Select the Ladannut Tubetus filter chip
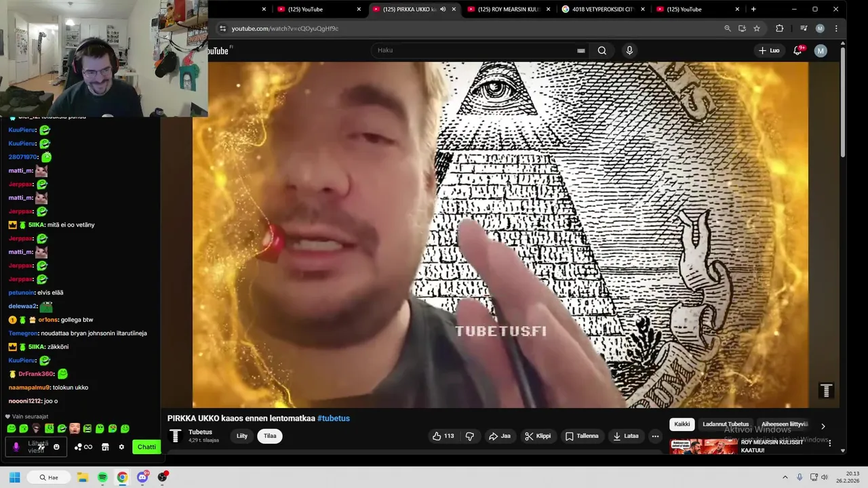 tap(726, 424)
